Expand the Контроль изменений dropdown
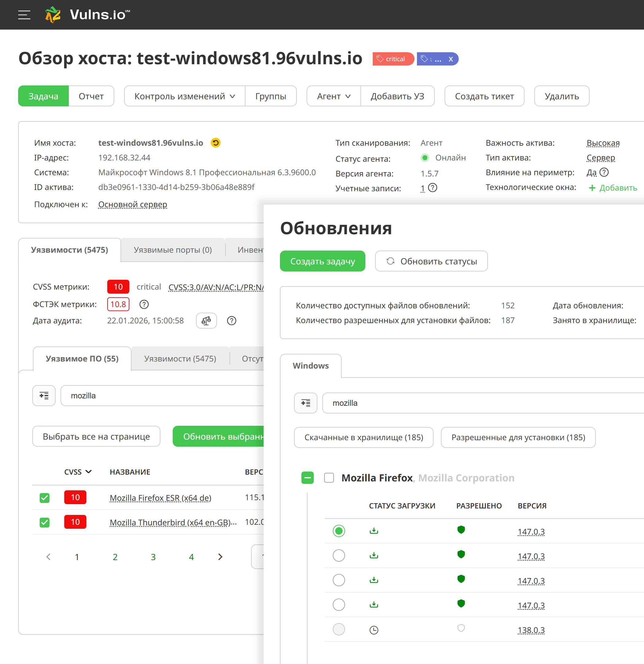The image size is (644, 664). click(185, 96)
